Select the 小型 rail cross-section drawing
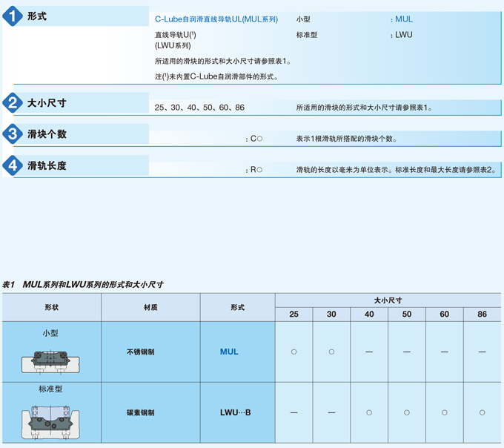 (50, 363)
